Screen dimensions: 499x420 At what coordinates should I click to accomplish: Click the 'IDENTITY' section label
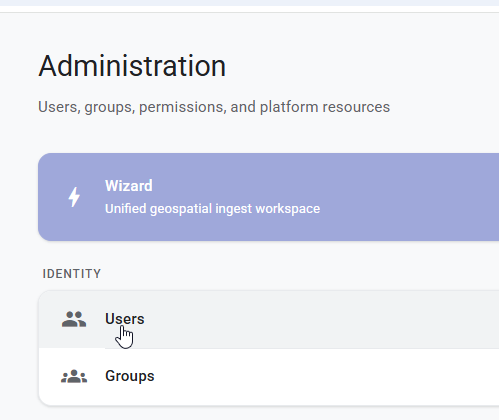pyautogui.click(x=72, y=274)
